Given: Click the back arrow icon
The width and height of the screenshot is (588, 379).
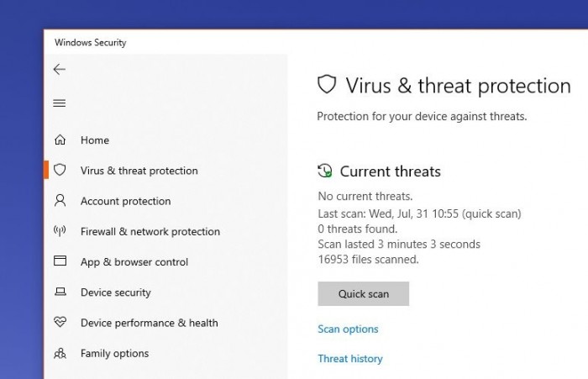Looking at the screenshot, I should tap(59, 70).
